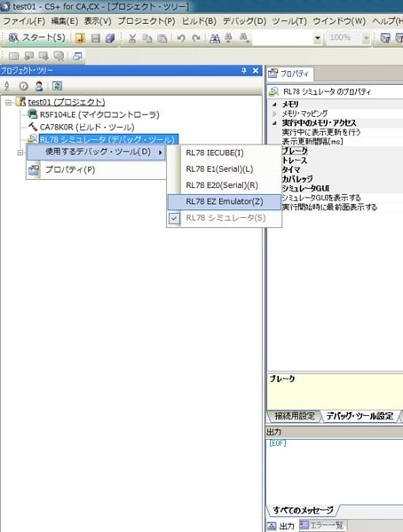Click 表示更新間隔[ms] property row
This screenshot has width=403, height=532.
point(312,142)
